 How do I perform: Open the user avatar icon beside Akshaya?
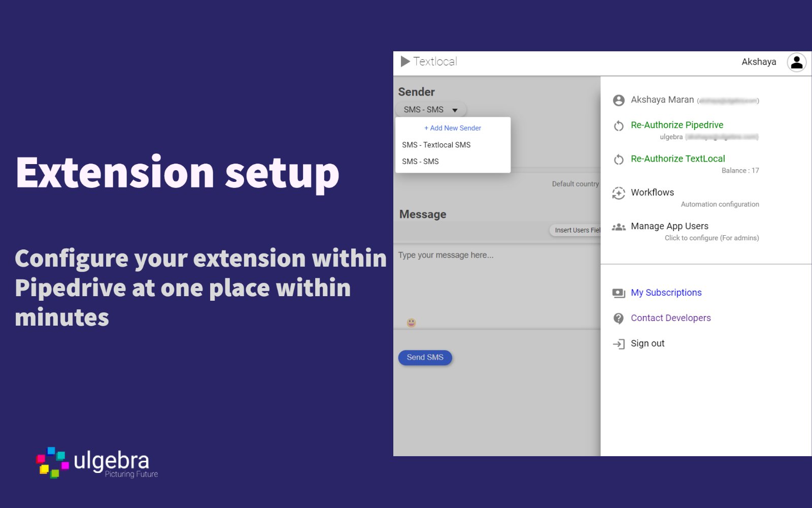796,62
